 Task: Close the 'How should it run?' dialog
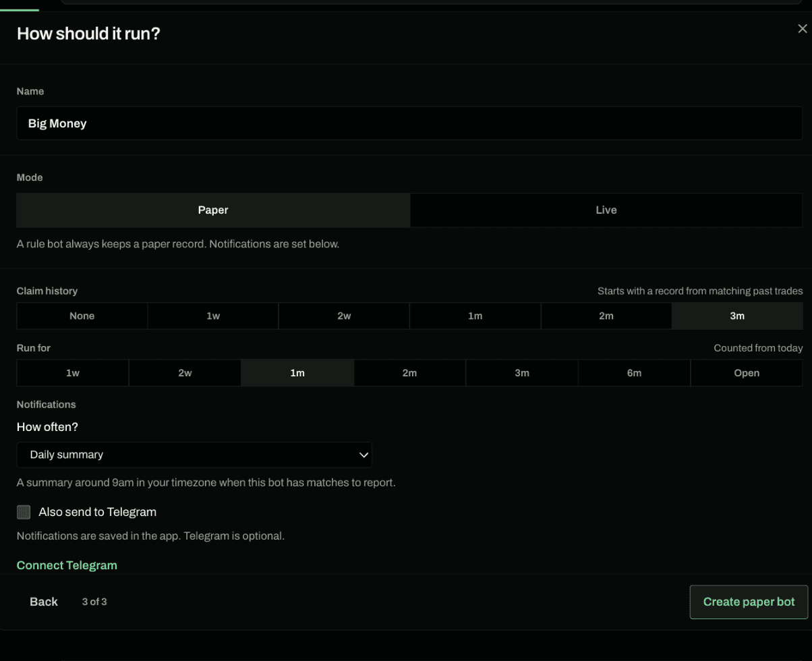click(x=802, y=29)
